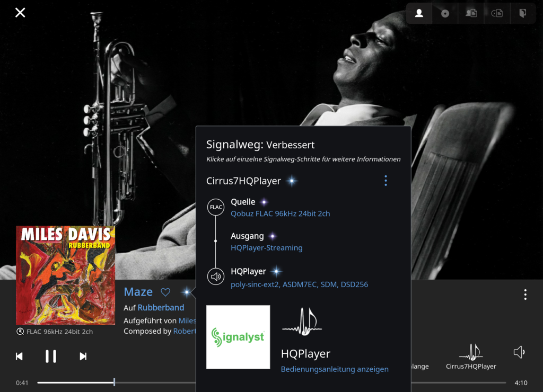Skip to the next track
The width and height of the screenshot is (543, 392).
[83, 357]
